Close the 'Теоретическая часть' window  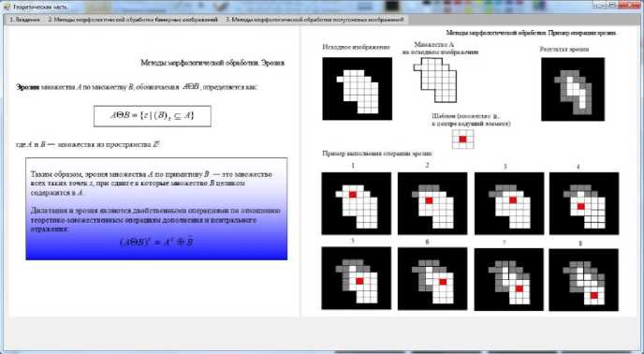(x=628, y=5)
